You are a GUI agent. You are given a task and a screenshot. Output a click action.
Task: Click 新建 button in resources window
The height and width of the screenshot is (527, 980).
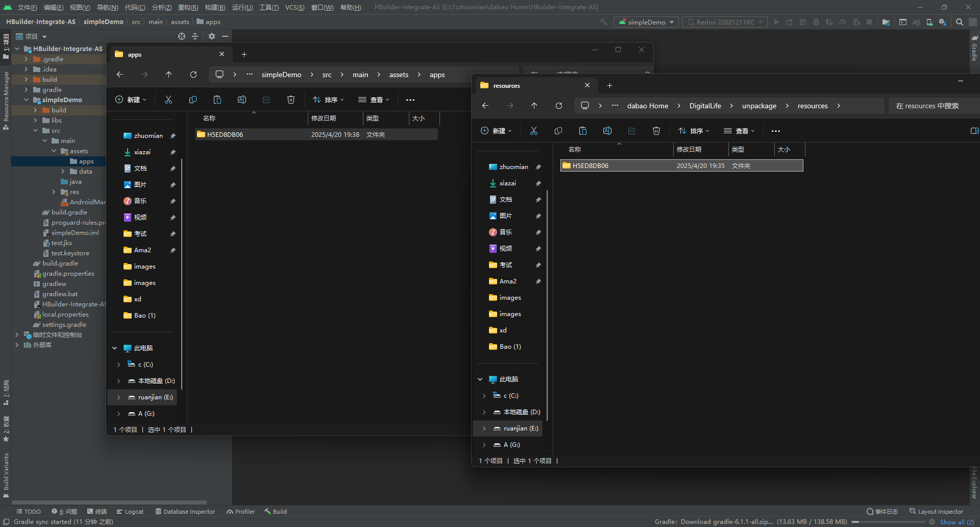(x=496, y=131)
